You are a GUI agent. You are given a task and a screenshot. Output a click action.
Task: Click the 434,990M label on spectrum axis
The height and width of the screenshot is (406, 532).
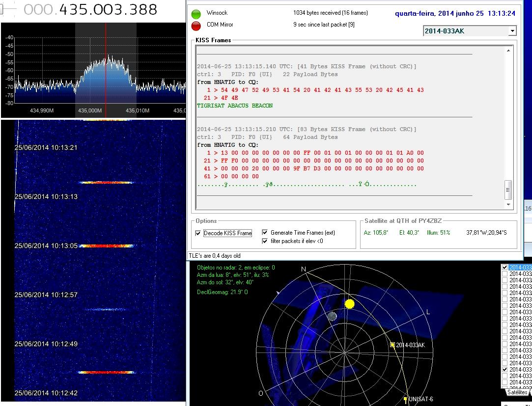(42, 110)
